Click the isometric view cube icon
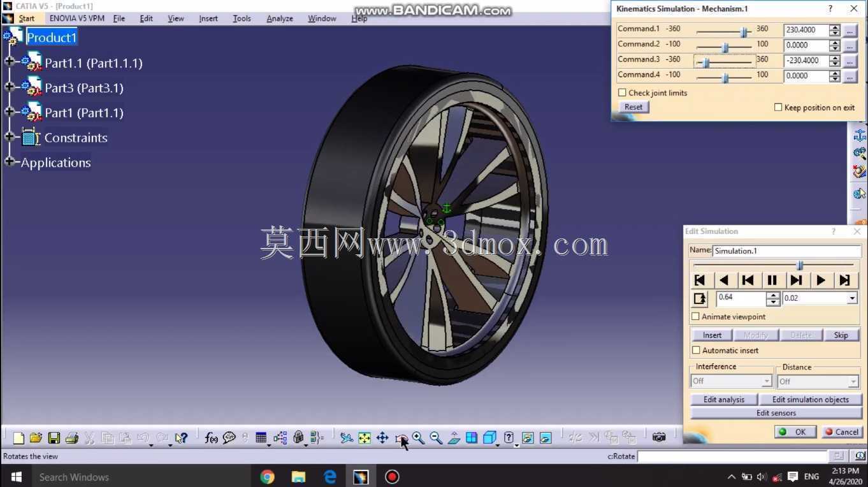 tap(489, 438)
